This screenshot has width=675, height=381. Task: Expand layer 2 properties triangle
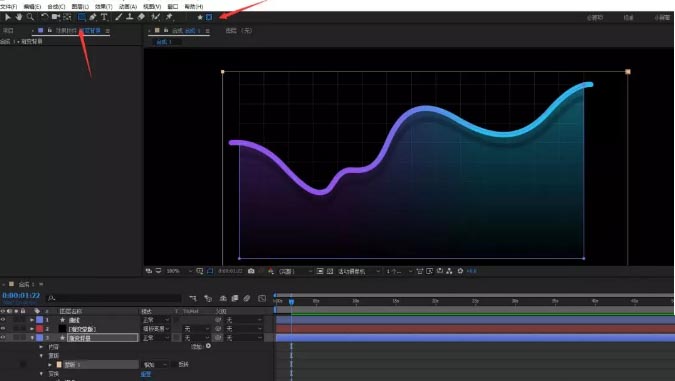click(31, 328)
